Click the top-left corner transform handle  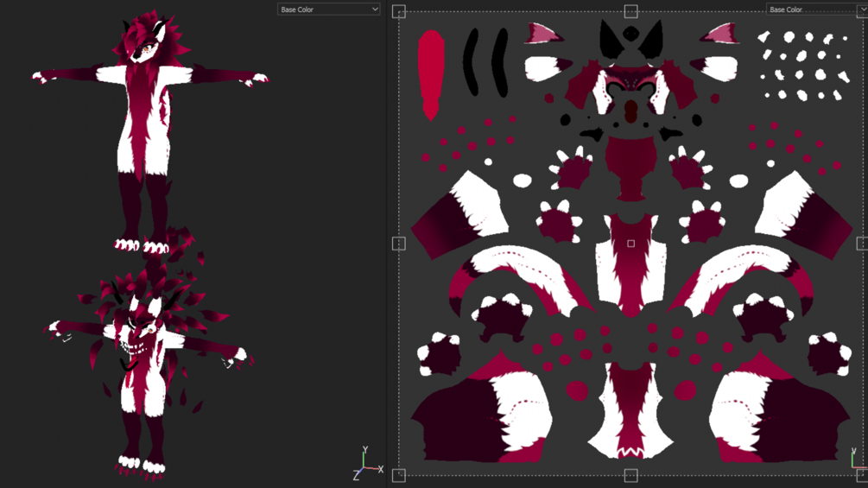398,11
